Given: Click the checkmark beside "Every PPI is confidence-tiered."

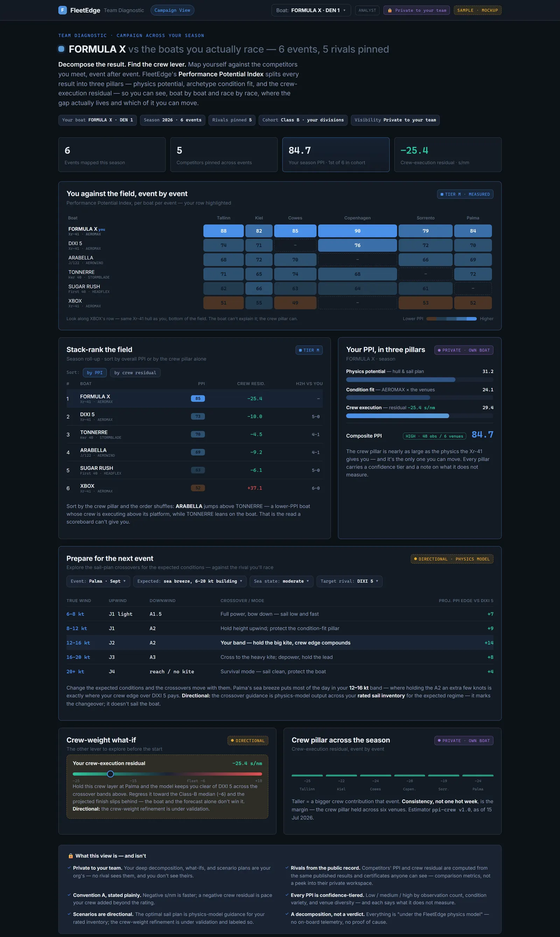Looking at the screenshot, I should point(287,895).
